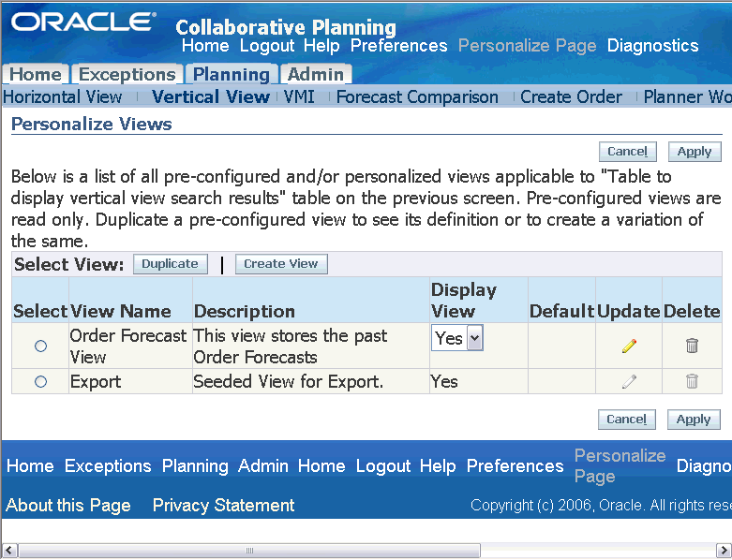732x560 pixels.
Task: Click the footer Personalize Page link
Action: click(x=620, y=465)
